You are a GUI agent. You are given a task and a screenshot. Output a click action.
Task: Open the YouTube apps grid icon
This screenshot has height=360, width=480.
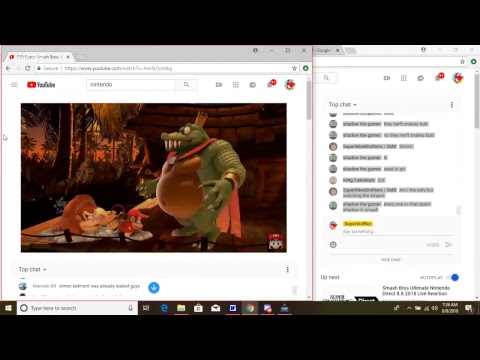236,85
